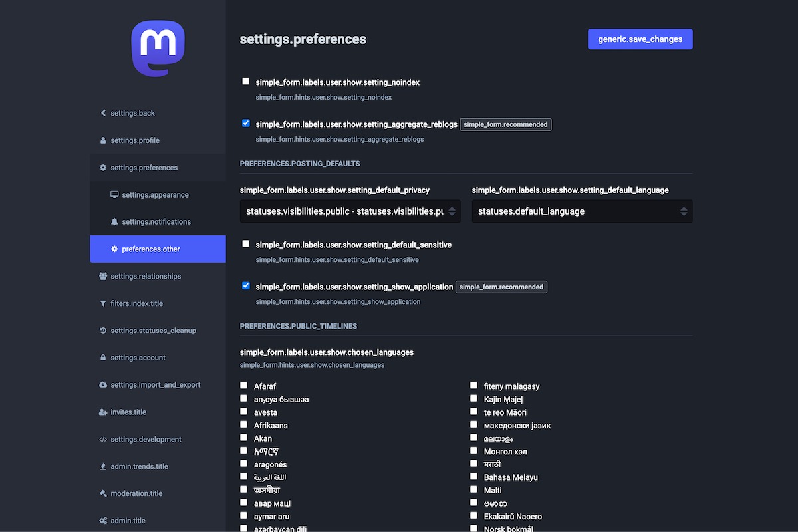Toggle the setting_default_sensitive checkbox
The image size is (798, 532).
[x=246, y=243]
